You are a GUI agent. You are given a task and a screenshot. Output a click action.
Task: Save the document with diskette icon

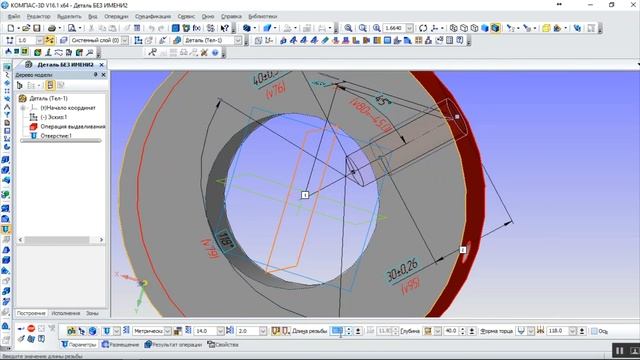[37, 28]
